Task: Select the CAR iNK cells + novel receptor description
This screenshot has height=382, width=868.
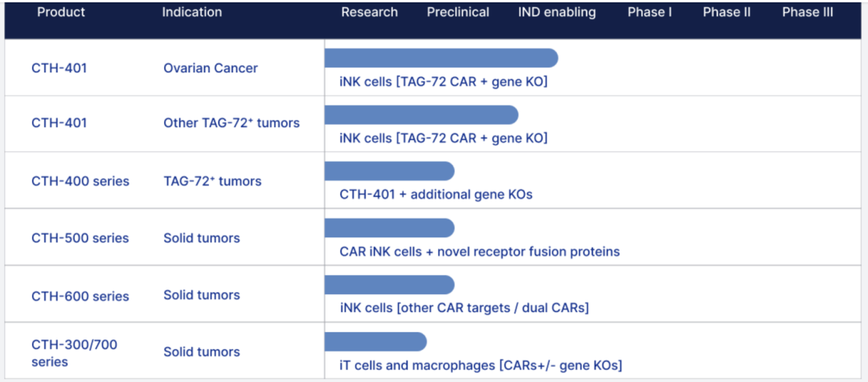Action: tap(479, 252)
